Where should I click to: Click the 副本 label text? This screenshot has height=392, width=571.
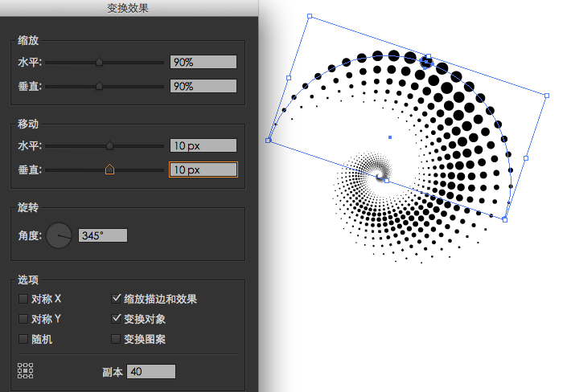113,372
